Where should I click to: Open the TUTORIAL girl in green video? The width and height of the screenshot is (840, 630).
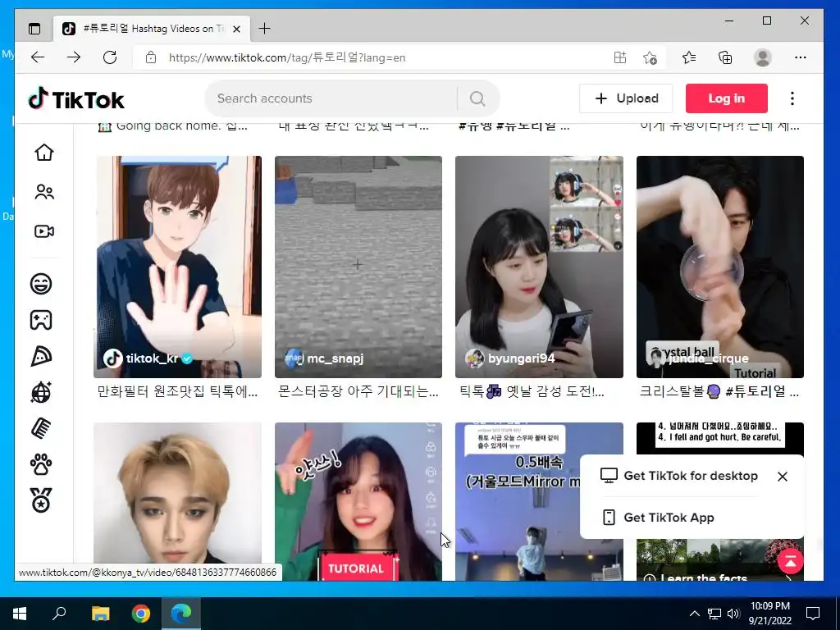click(358, 501)
